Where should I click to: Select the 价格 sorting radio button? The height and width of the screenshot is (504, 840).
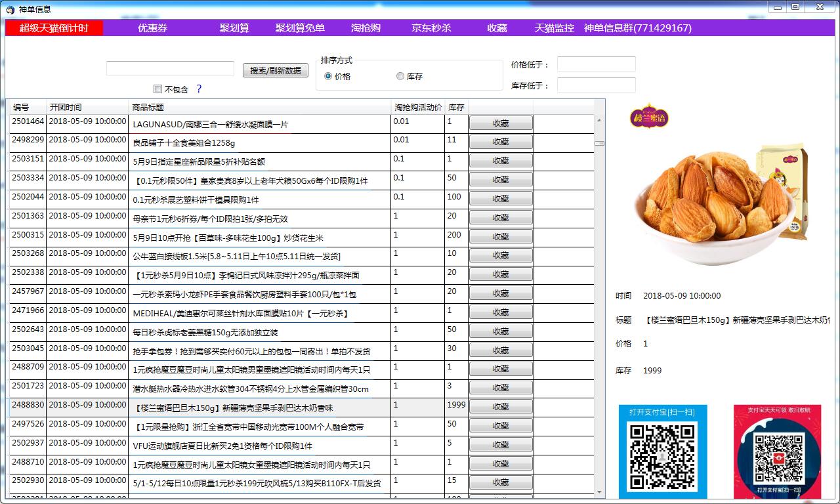click(327, 75)
